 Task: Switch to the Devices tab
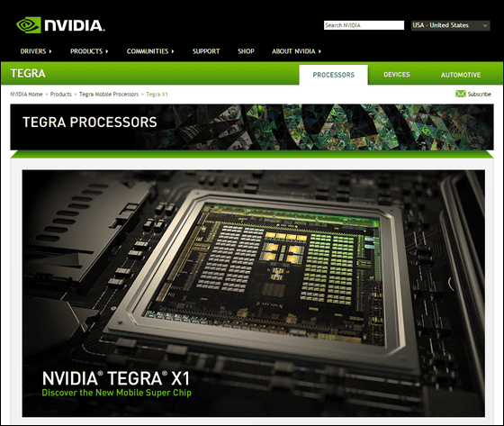coord(397,75)
